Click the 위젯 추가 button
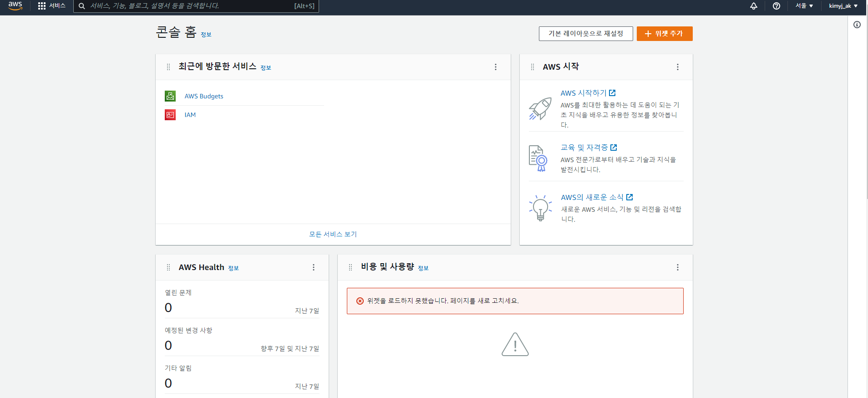868x398 pixels. [x=665, y=34]
